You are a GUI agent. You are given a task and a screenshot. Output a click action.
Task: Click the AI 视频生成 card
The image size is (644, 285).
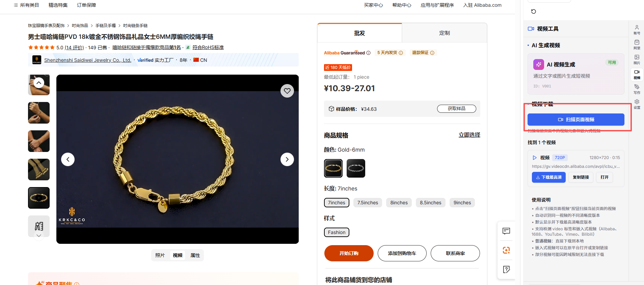pos(576,74)
